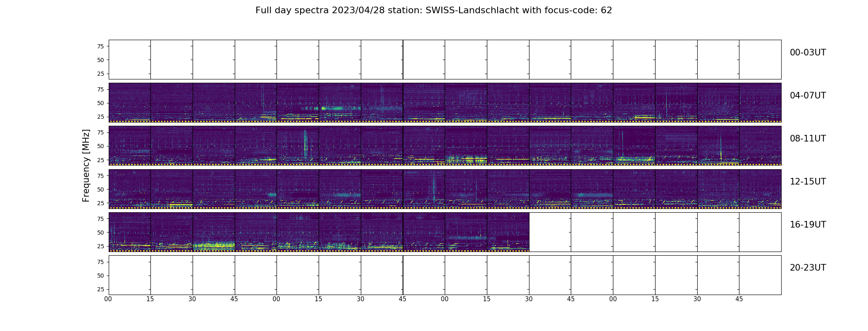Click the '25' tick of the 20-23UT row
868x331 pixels.
[x=100, y=289]
